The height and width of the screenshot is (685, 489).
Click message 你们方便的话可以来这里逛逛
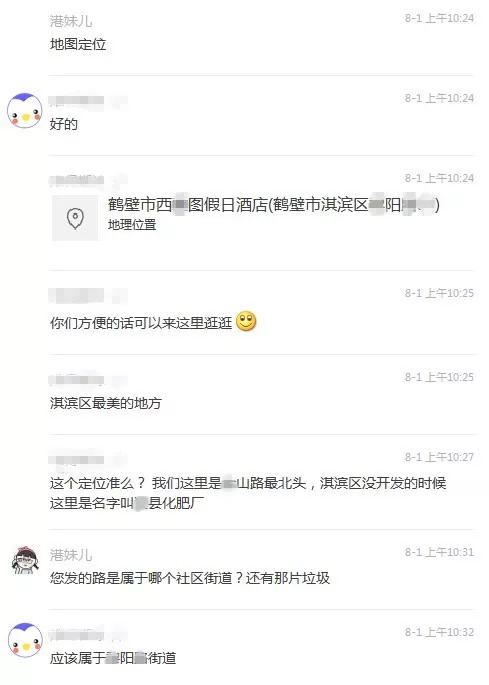[141, 323]
